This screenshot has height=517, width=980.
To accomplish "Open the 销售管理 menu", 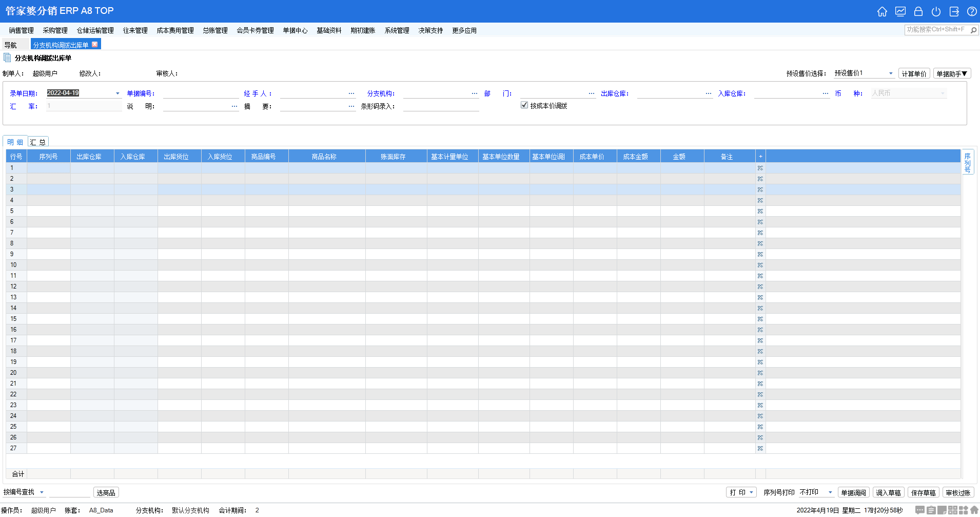I will click(21, 30).
